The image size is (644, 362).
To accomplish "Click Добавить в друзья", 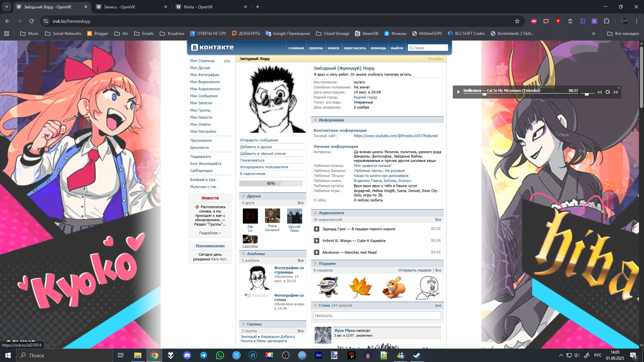I will pos(256,147).
